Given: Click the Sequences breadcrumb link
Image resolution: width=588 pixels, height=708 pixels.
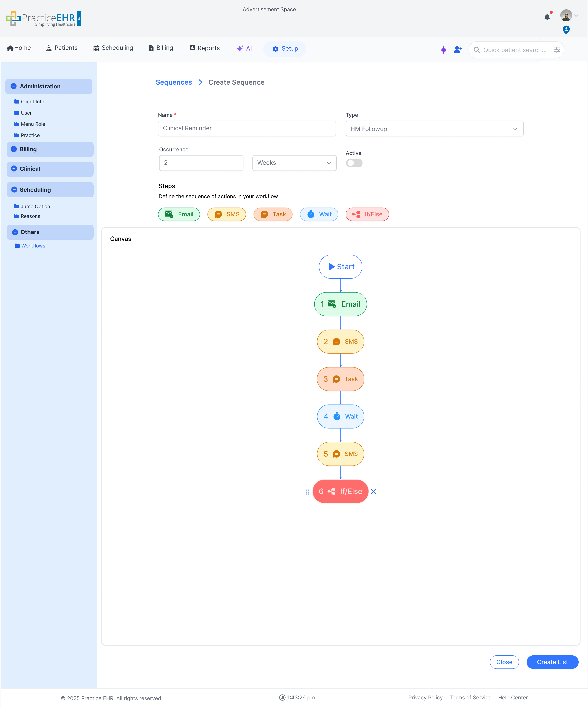Looking at the screenshot, I should (174, 83).
